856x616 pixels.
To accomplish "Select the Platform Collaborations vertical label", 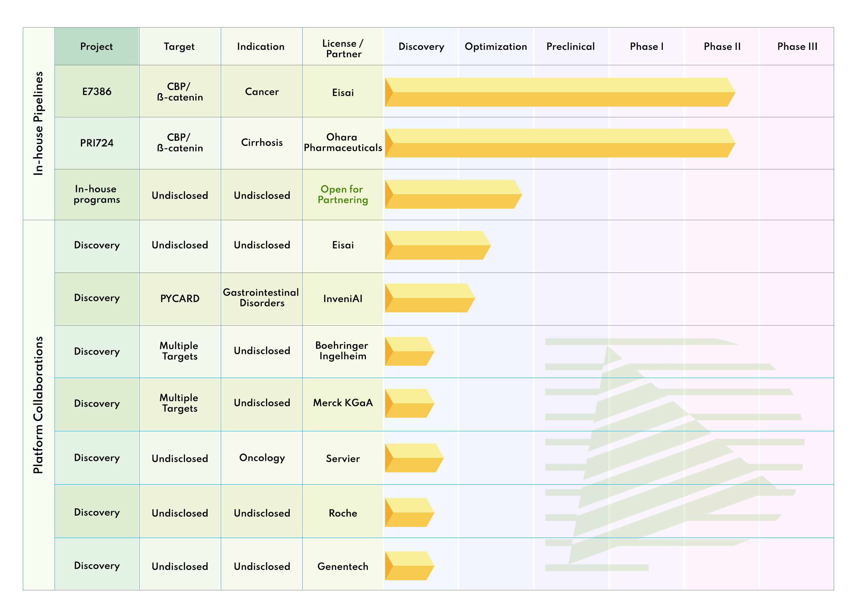I will pyautogui.click(x=39, y=405).
